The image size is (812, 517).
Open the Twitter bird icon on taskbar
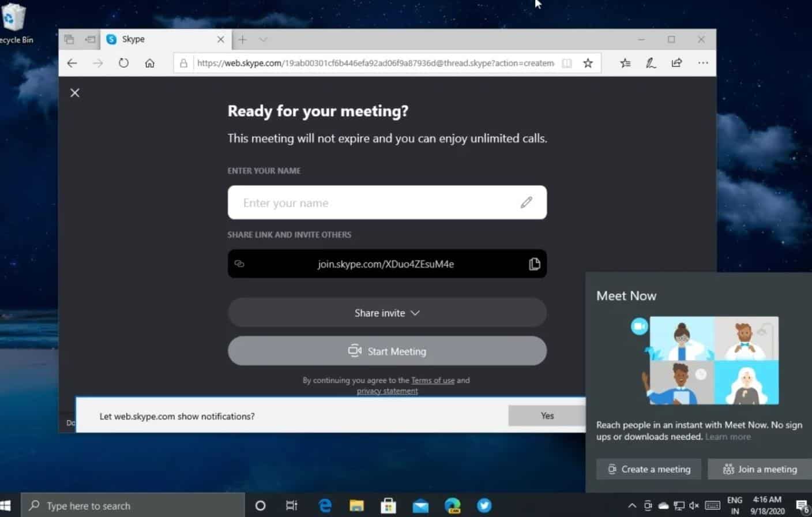click(484, 505)
